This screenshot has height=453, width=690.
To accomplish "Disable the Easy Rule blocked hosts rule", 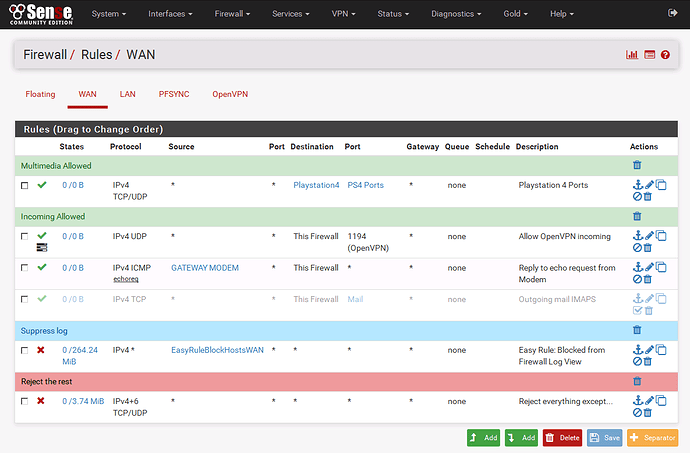I will [636, 362].
